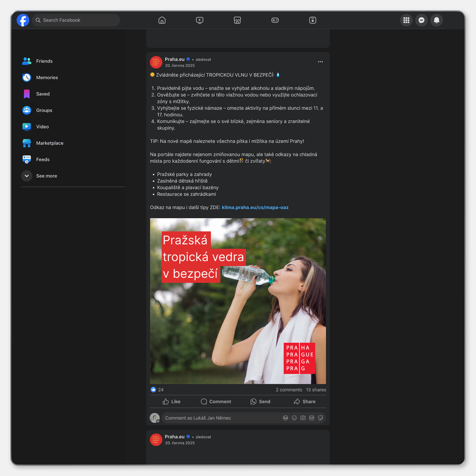Open Praha.eu page name on first post

click(x=174, y=59)
